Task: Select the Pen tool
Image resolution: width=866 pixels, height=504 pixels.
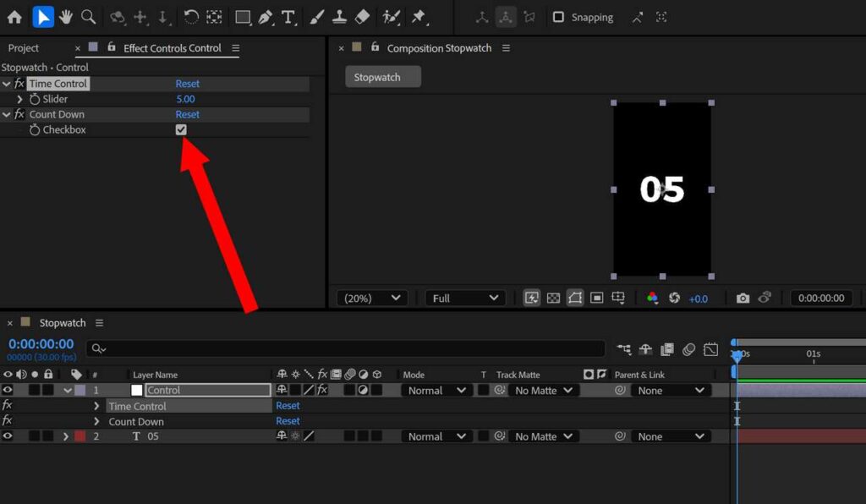Action: pos(266,17)
